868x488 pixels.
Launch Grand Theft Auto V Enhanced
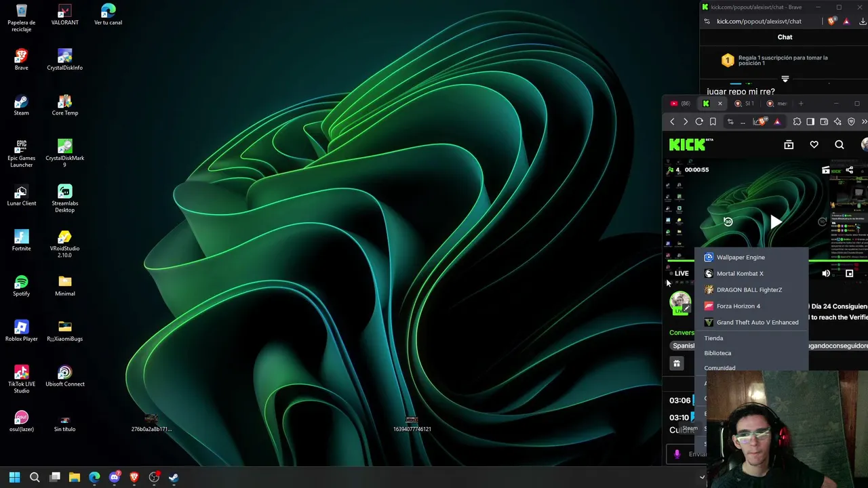(x=751, y=322)
